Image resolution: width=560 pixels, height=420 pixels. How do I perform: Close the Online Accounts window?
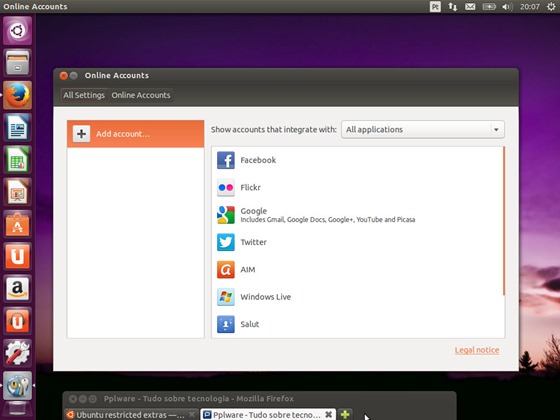[64, 76]
